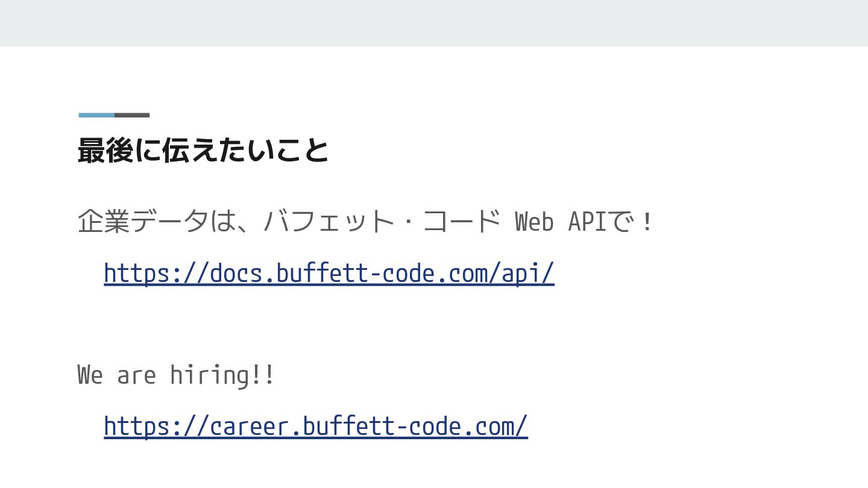868x488 pixels.
Task: Click the word 'Web' in the Japanese sentence
Action: pos(534,222)
